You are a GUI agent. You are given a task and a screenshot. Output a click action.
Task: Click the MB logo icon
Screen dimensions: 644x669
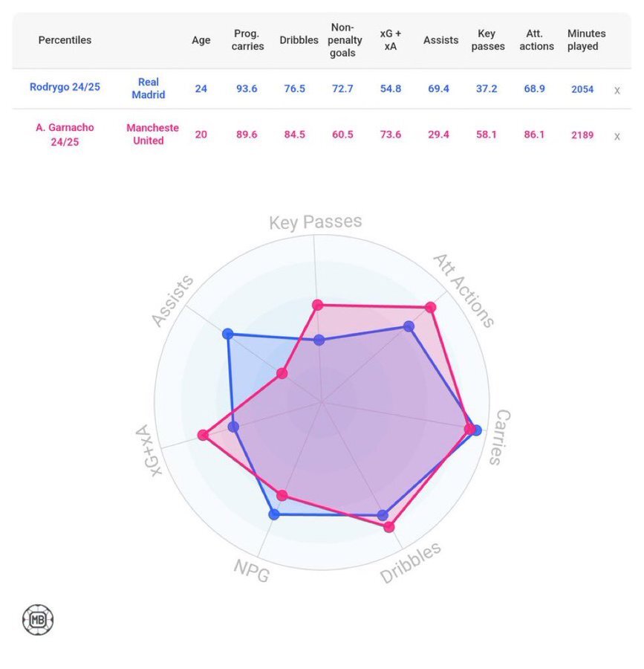pos(38,619)
